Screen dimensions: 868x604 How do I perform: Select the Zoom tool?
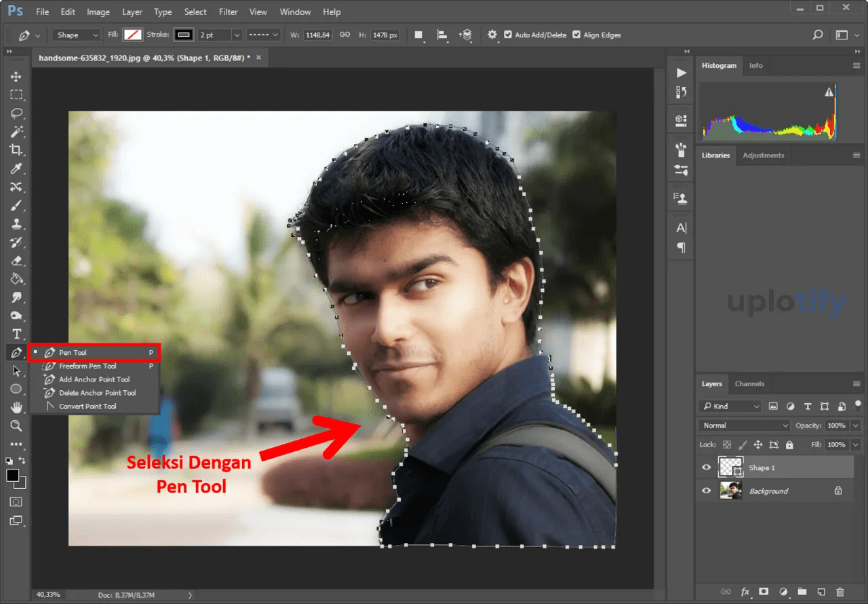tap(16, 426)
